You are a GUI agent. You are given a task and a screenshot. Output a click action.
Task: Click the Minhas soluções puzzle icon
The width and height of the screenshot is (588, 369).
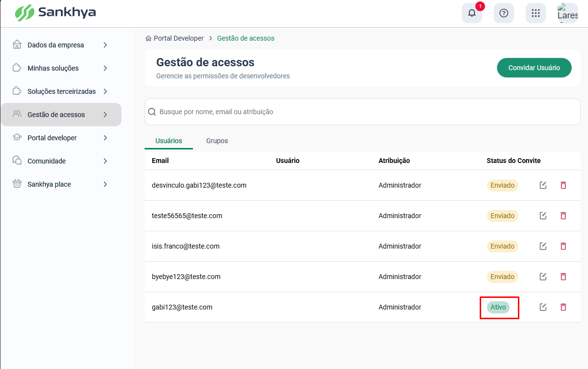(17, 68)
